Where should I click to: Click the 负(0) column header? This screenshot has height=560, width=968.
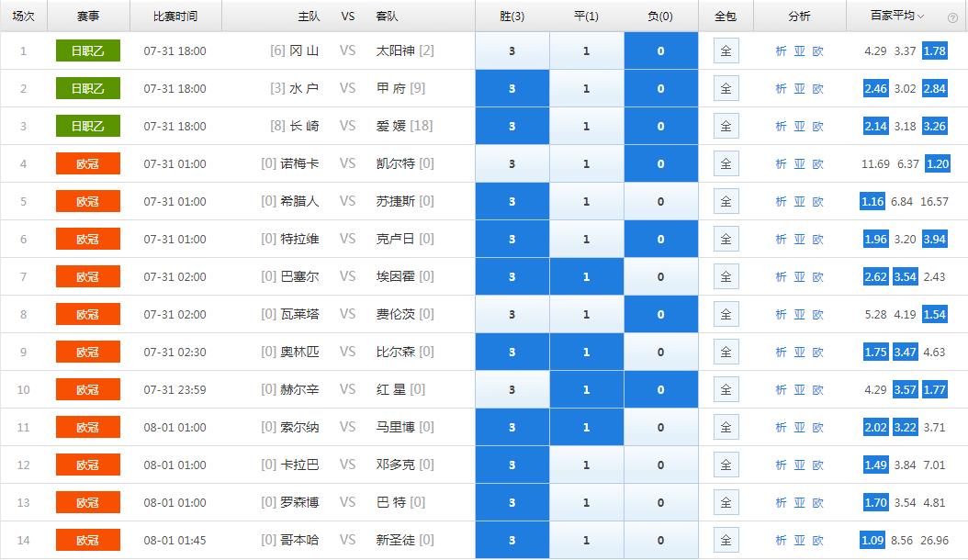660,16
